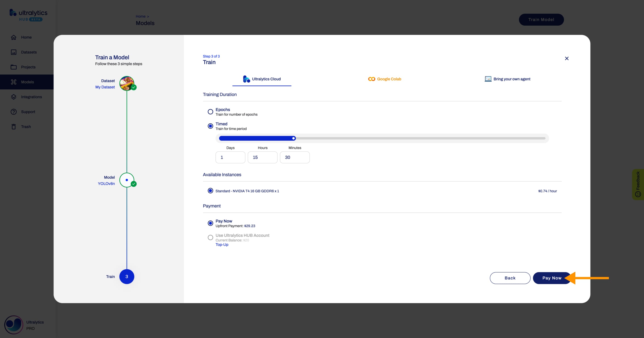The width and height of the screenshot is (644, 338).
Task: Select the Epochs training duration option
Action: [x=210, y=112]
